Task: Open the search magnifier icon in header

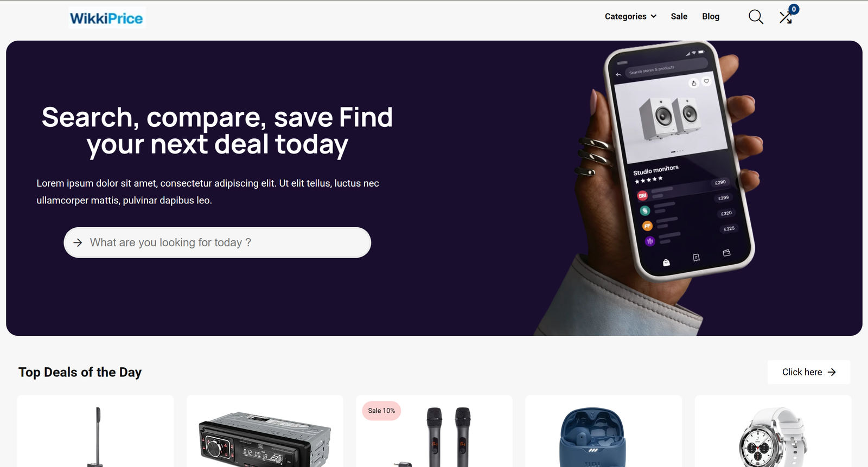Action: tap(756, 17)
